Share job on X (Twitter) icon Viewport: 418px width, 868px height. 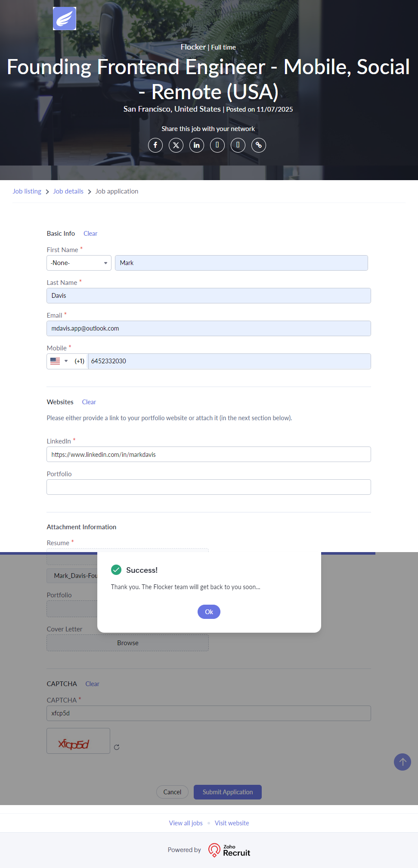click(176, 145)
